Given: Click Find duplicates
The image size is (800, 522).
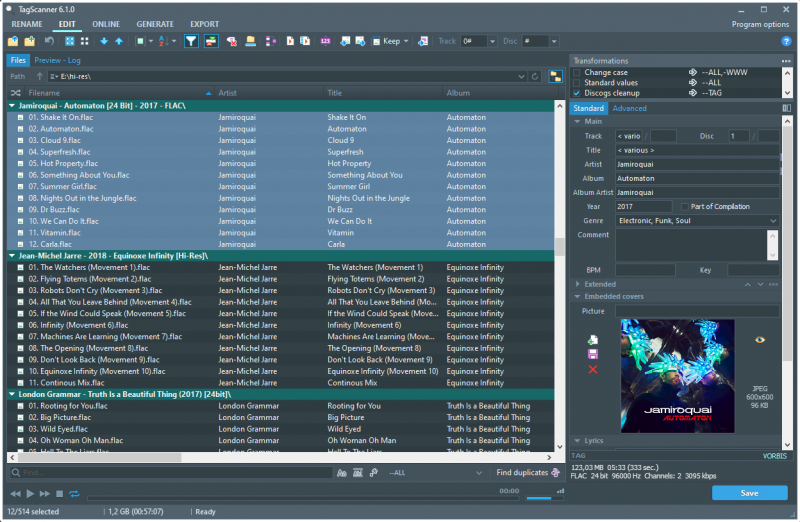Looking at the screenshot, I should [522, 473].
